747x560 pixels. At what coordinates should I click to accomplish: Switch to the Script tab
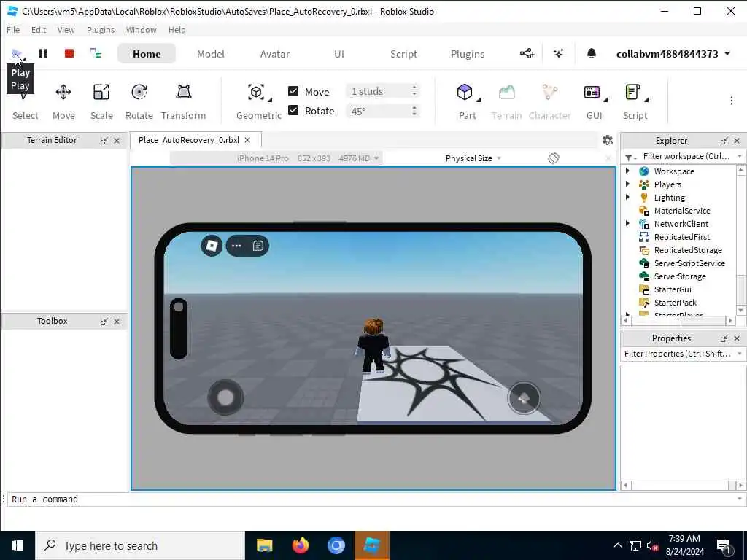[x=403, y=54]
